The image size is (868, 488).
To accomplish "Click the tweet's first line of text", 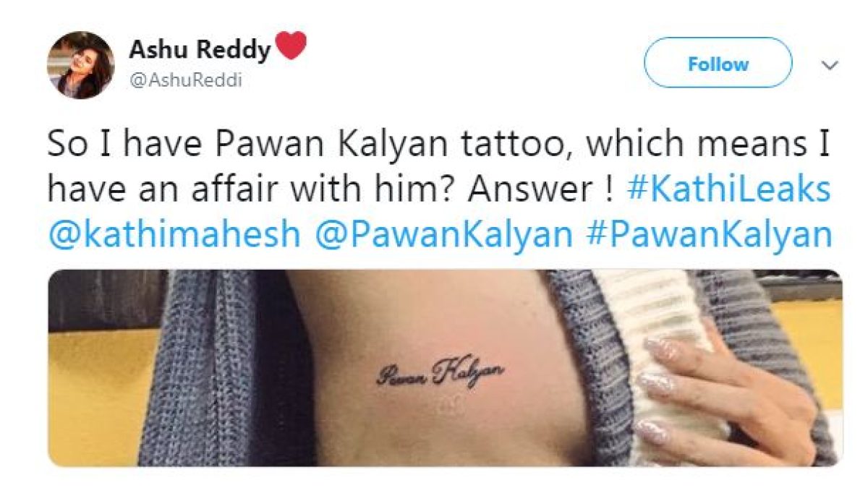I will click(x=438, y=145).
